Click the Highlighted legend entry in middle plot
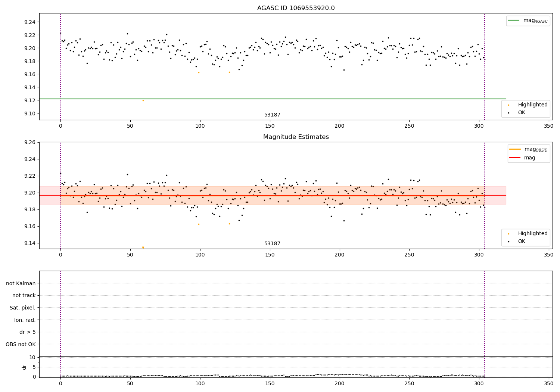 526,233
